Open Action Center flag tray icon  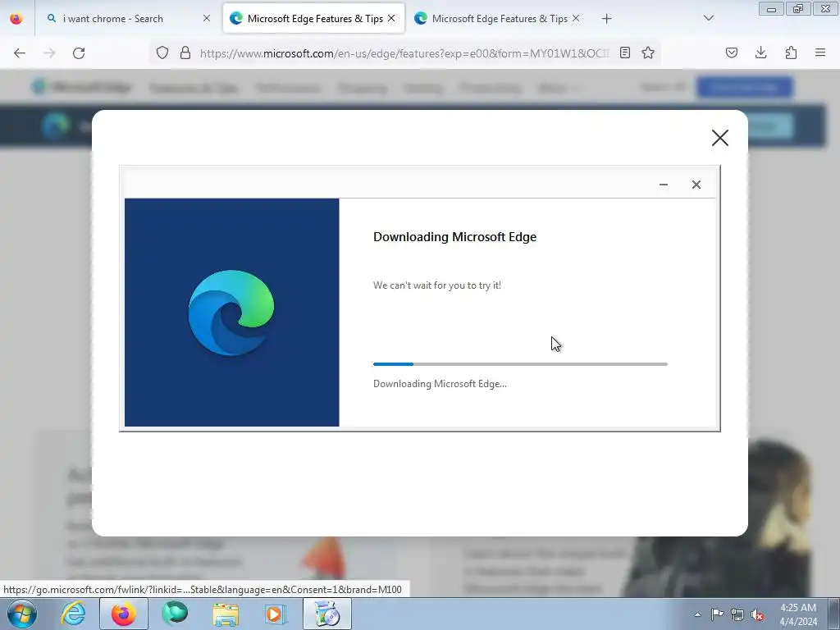(717, 614)
